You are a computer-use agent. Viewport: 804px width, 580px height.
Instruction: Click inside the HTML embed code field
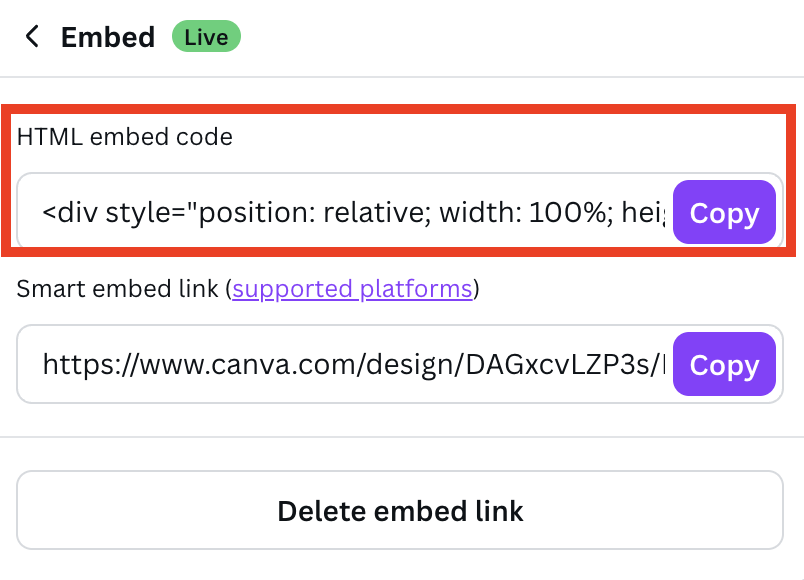pyautogui.click(x=350, y=212)
